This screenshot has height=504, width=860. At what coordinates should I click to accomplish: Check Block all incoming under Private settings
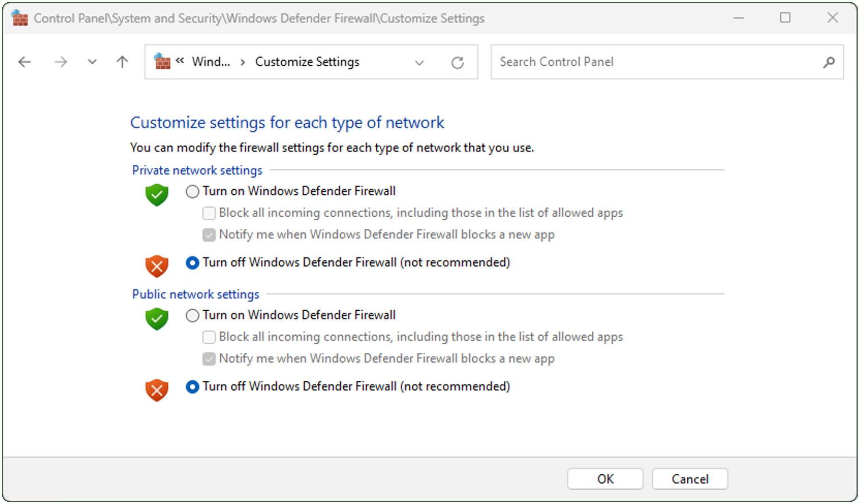click(x=209, y=213)
